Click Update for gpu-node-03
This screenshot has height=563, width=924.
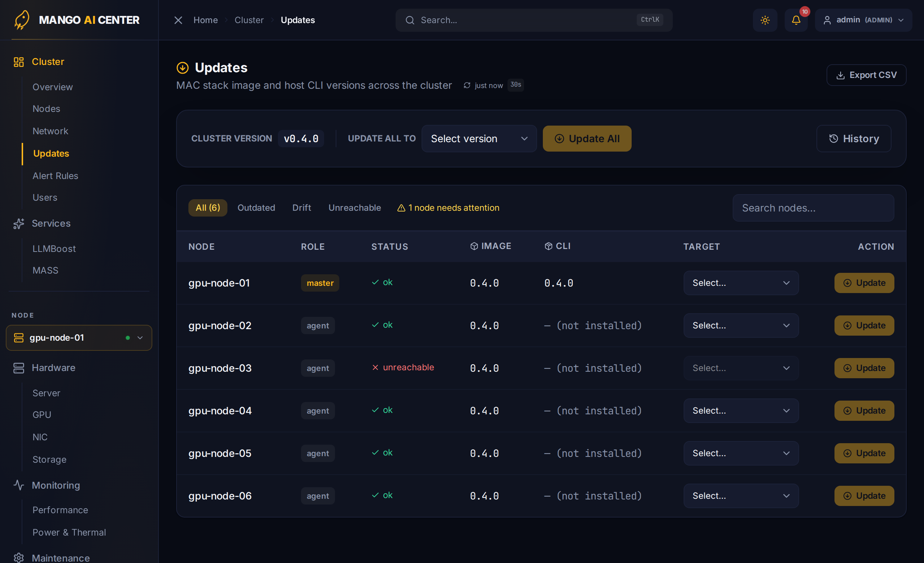[864, 368]
